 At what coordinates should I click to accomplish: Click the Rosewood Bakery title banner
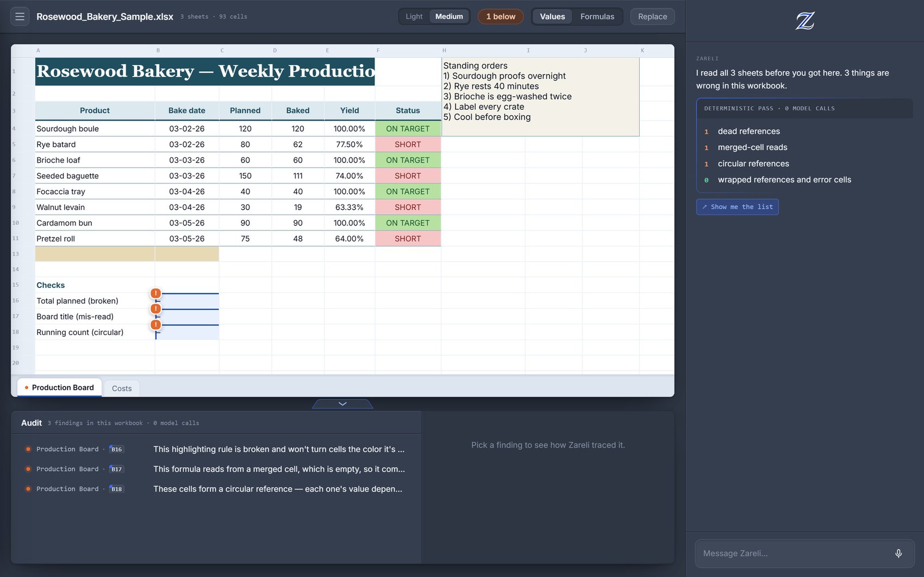click(205, 71)
